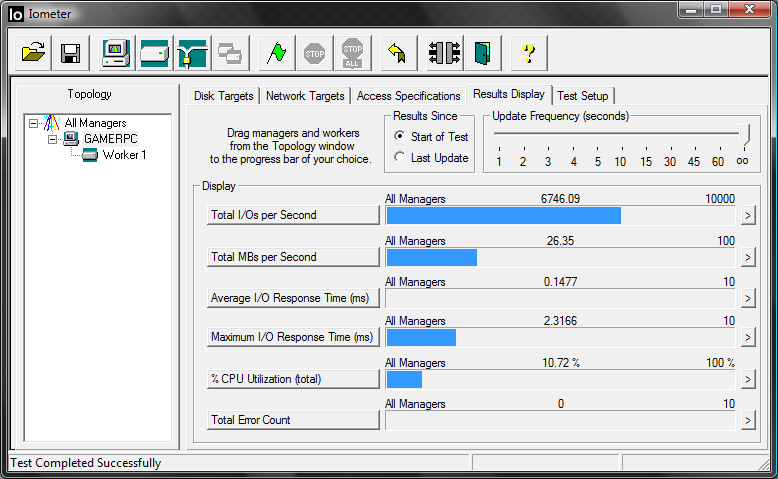The height and width of the screenshot is (479, 778).
Task: Click Maximum I/O Response Time button
Action: [293, 337]
